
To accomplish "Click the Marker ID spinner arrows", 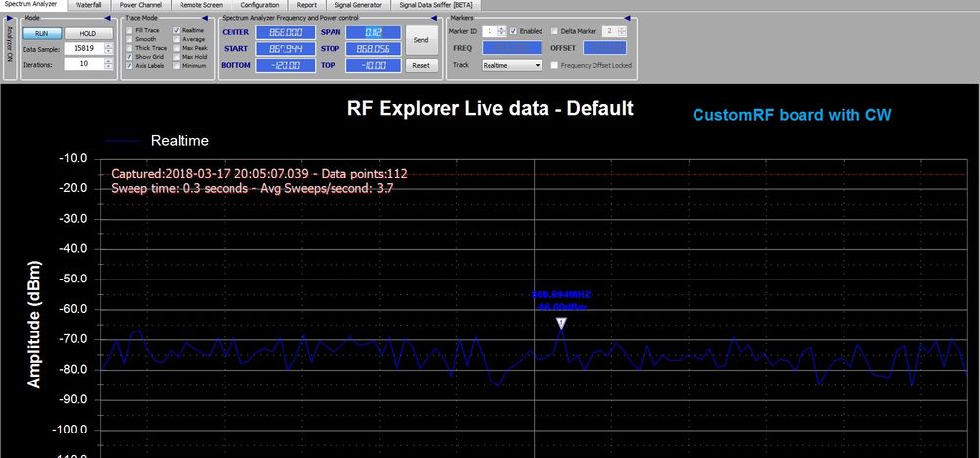I will point(502,31).
